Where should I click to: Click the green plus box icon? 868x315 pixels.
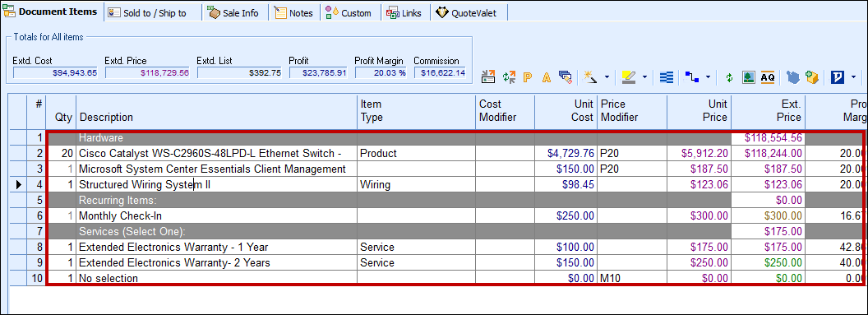812,77
